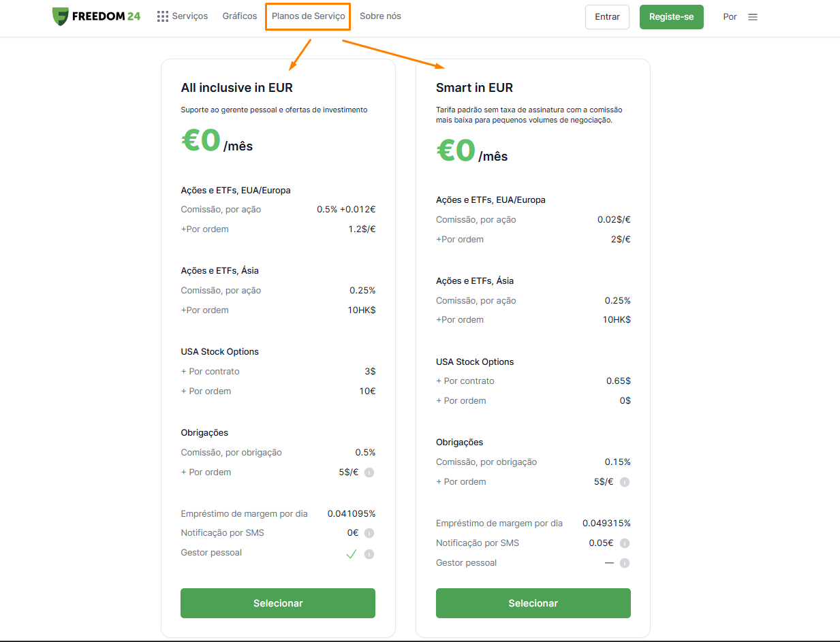
Task: Click the Smart in EUR heading
Action: [x=474, y=87]
